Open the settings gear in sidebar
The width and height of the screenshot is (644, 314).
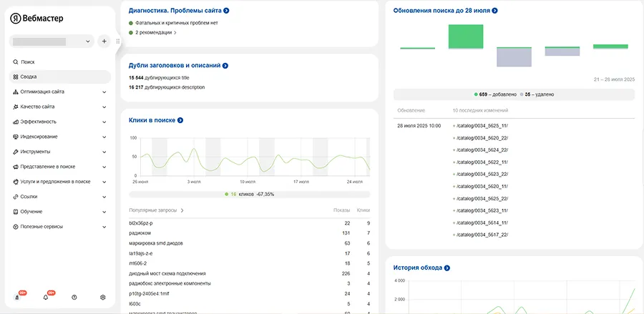tap(103, 297)
